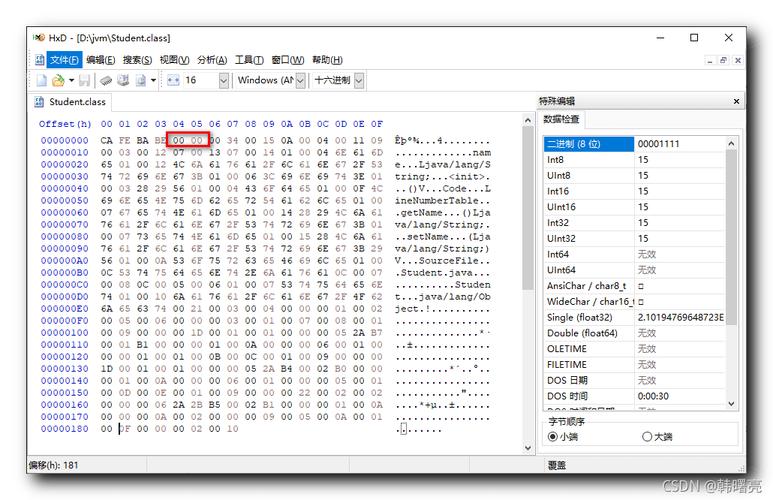The width and height of the screenshot is (773, 500).
Task: Click the DOS 日期 row
Action: (x=634, y=381)
